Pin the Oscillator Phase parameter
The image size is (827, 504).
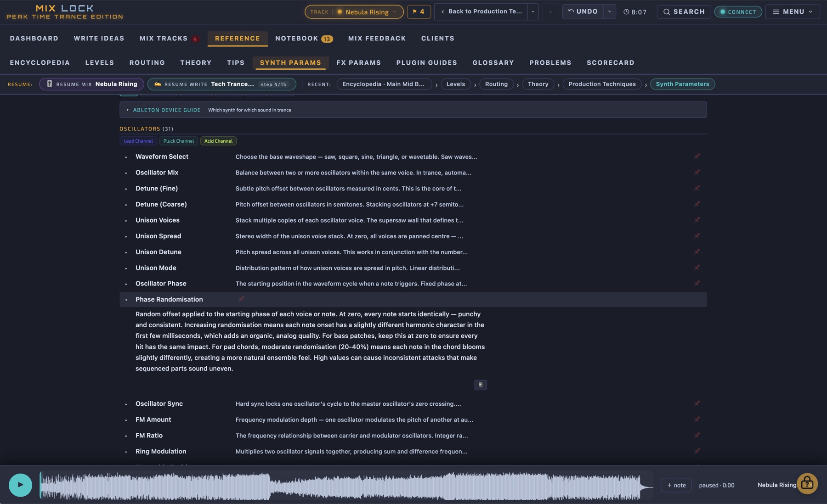click(x=697, y=284)
